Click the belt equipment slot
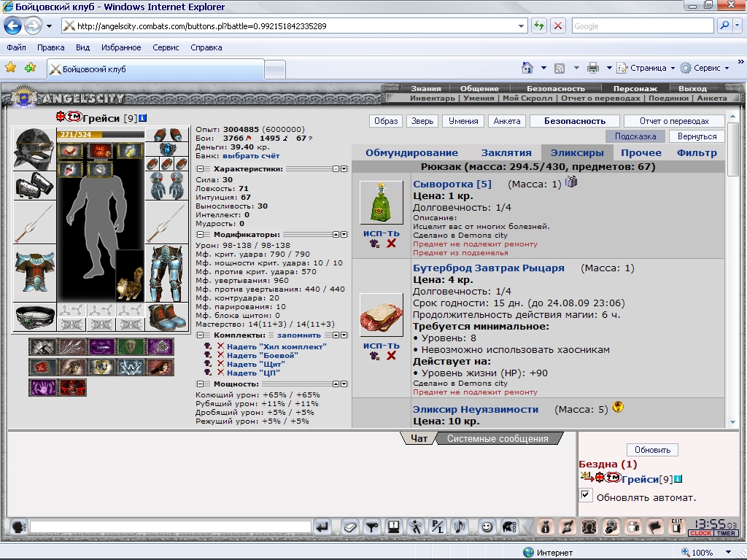The height and width of the screenshot is (560, 747). [34, 316]
